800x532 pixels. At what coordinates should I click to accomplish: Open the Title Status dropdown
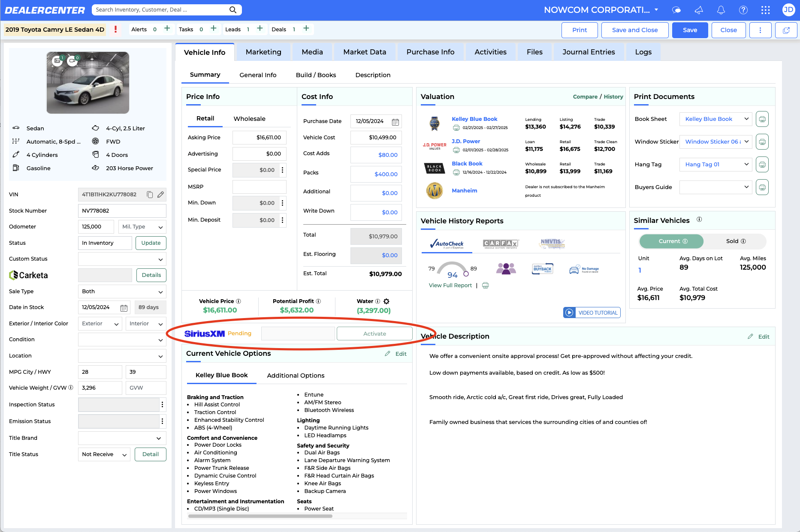pyautogui.click(x=104, y=454)
